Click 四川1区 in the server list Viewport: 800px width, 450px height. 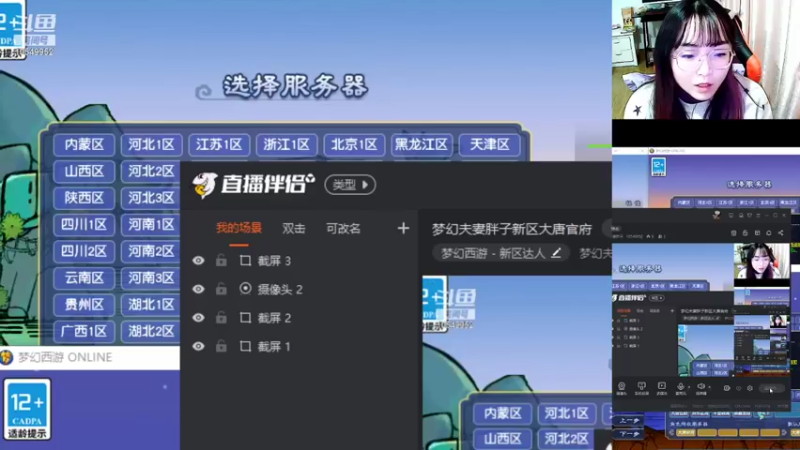tap(84, 224)
